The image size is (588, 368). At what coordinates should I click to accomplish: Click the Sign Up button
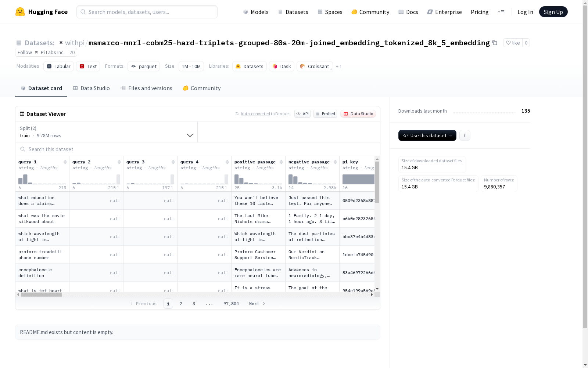tap(553, 12)
